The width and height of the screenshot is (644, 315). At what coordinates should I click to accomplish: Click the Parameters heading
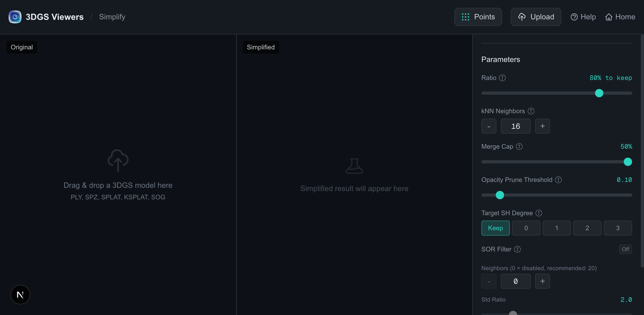(501, 60)
